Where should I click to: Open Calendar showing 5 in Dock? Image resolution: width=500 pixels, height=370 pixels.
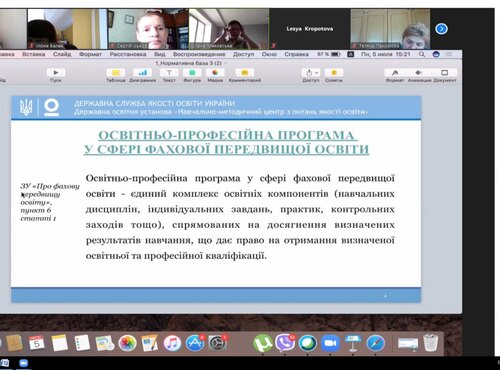[37, 343]
